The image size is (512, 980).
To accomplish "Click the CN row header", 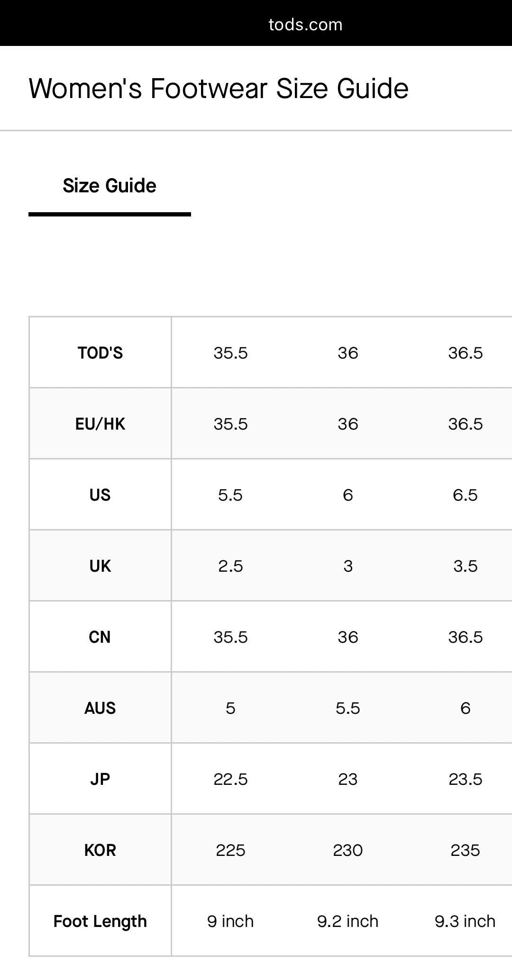I will [x=100, y=637].
